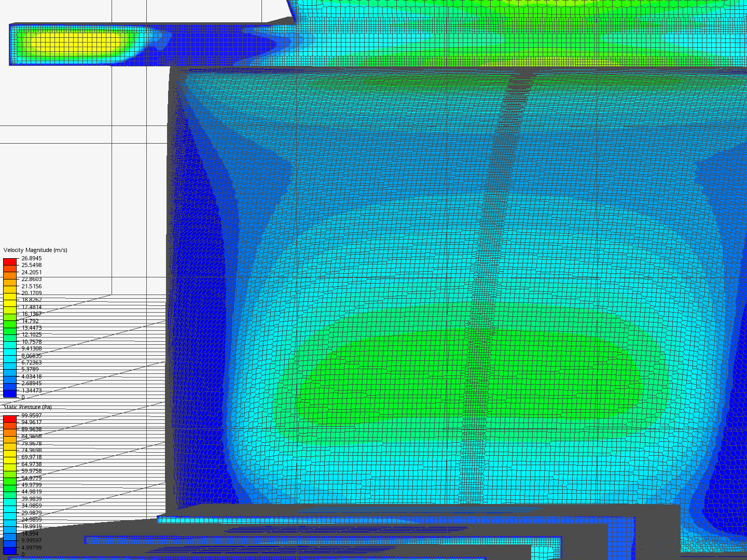Viewport: 747px width, 560px height.
Task: Select pressure legend value 29.9879
Action: point(32,513)
